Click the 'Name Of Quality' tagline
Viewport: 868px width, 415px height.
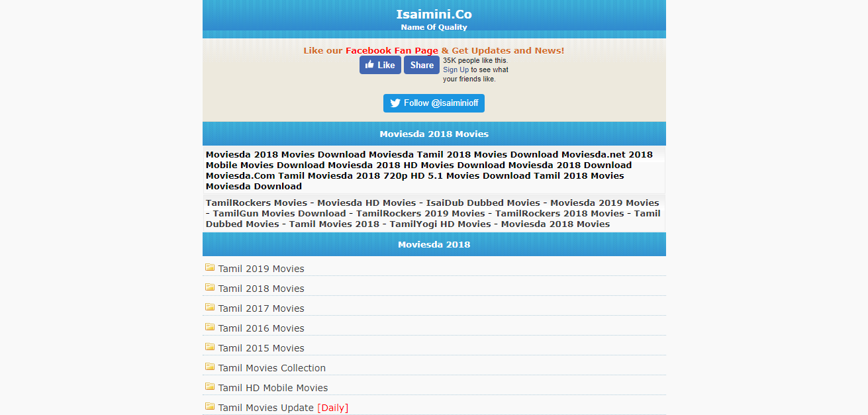pyautogui.click(x=434, y=27)
